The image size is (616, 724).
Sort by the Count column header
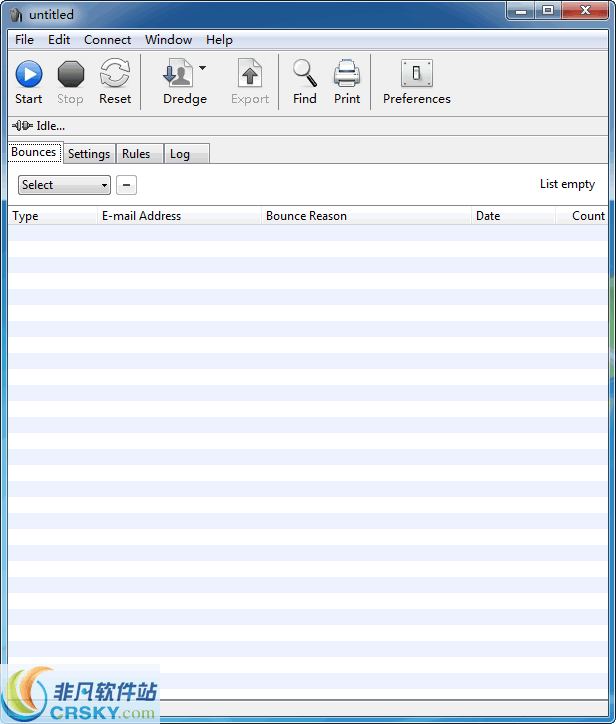582,216
